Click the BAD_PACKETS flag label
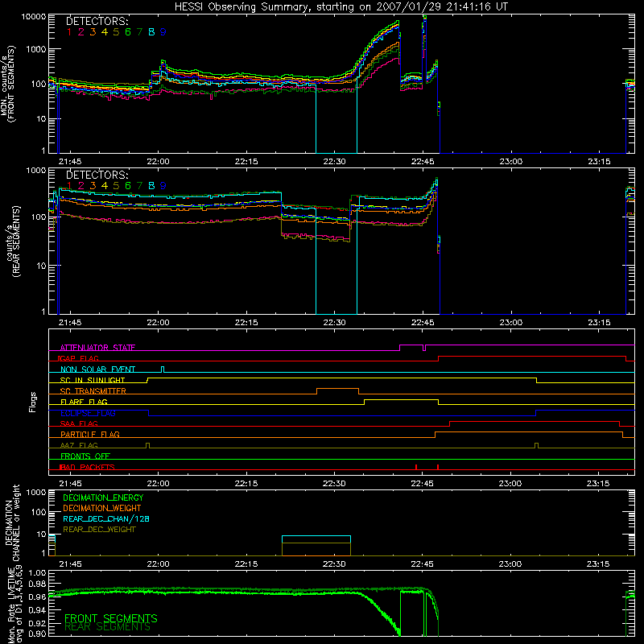 pos(87,467)
